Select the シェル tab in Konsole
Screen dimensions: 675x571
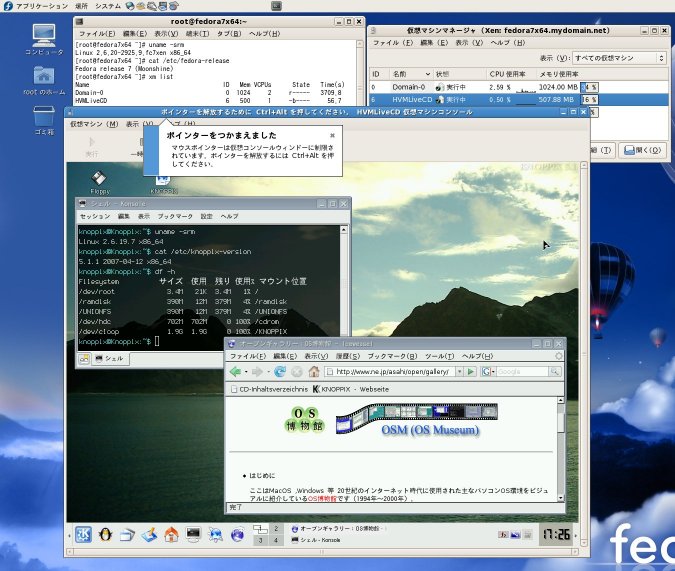(110, 358)
